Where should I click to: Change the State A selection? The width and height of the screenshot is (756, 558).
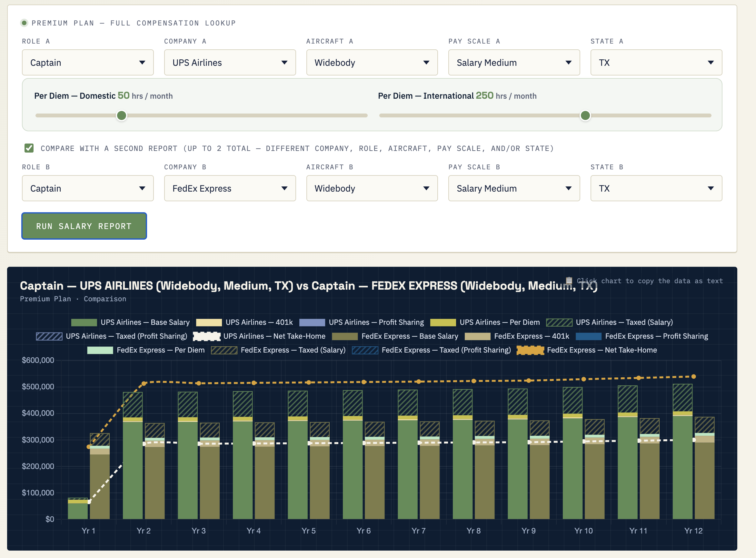pyautogui.click(x=656, y=63)
